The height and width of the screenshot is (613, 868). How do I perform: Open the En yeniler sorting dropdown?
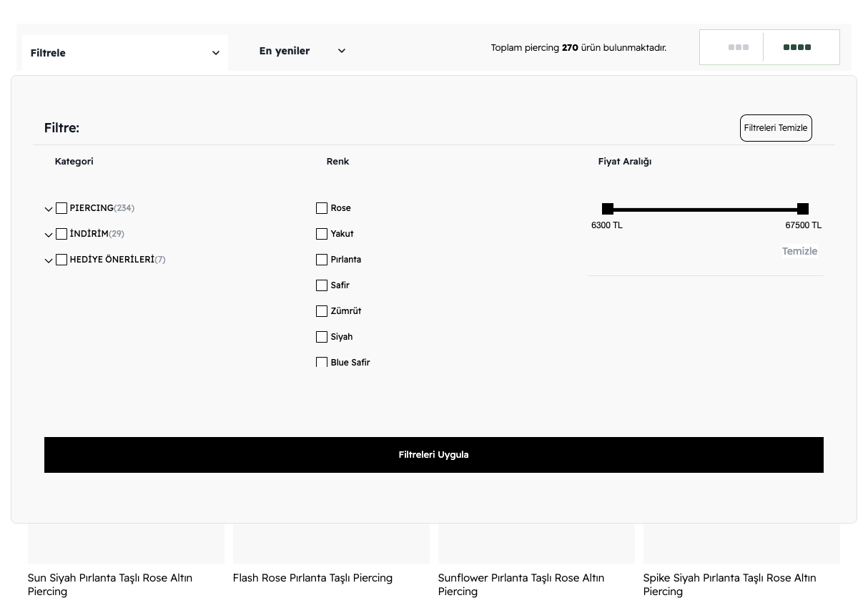pyautogui.click(x=301, y=51)
